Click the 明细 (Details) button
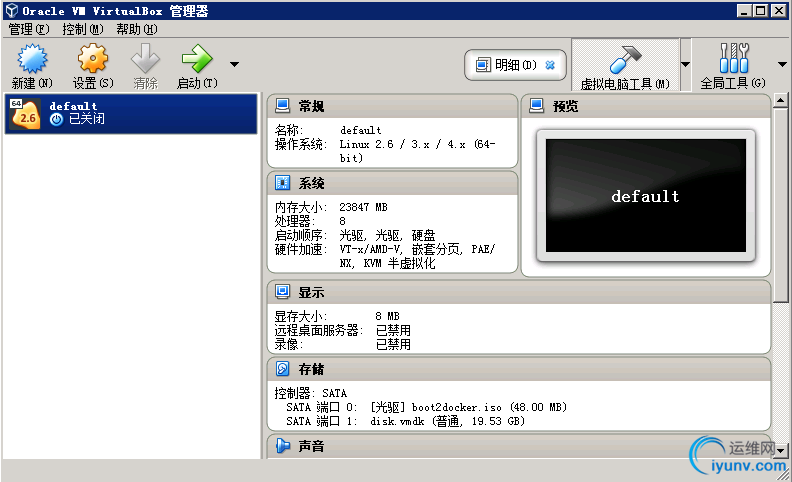Screen dimensions: 792x482 click(515, 65)
